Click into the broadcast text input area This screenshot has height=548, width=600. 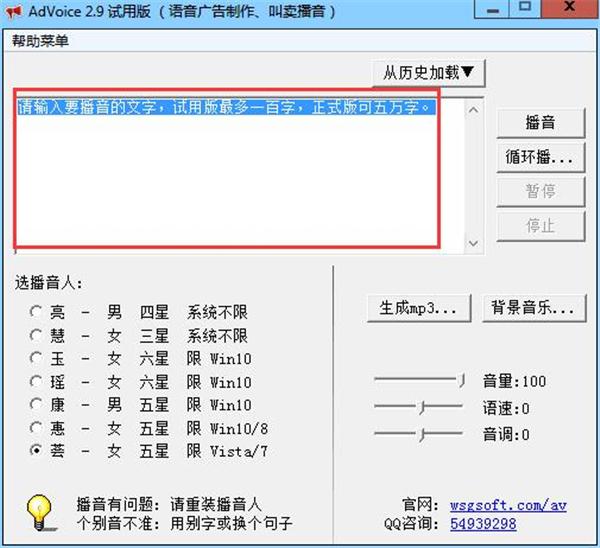tap(240, 176)
